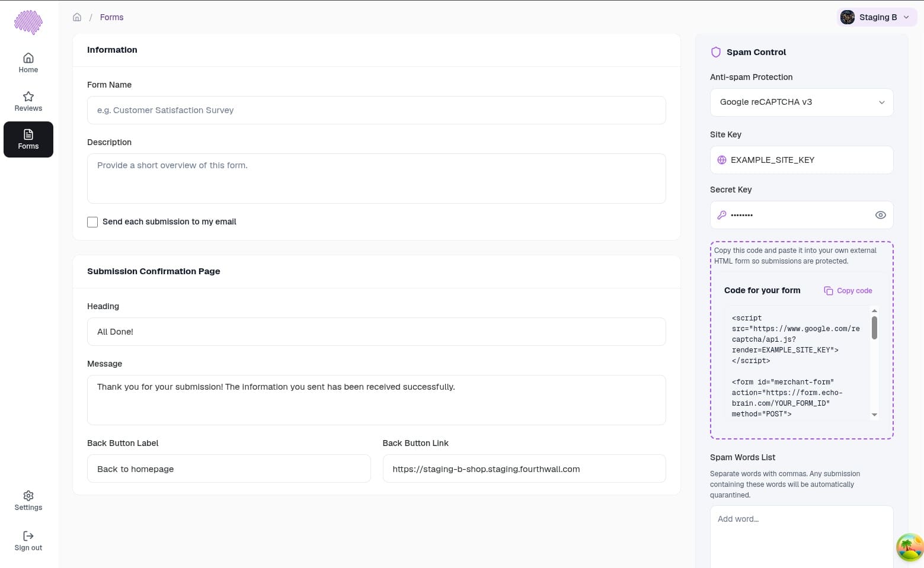Image resolution: width=924 pixels, height=568 pixels.
Task: Click the Code for your form title
Action: click(762, 290)
